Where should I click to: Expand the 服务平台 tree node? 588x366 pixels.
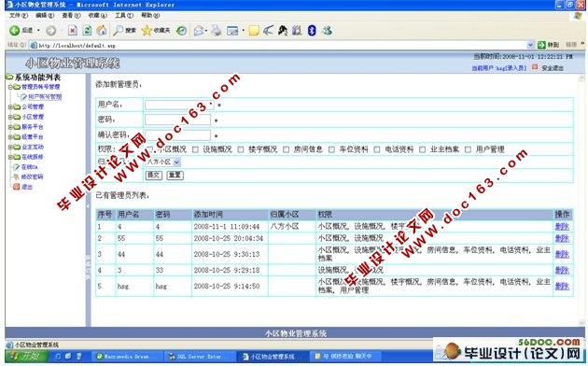tap(10, 127)
